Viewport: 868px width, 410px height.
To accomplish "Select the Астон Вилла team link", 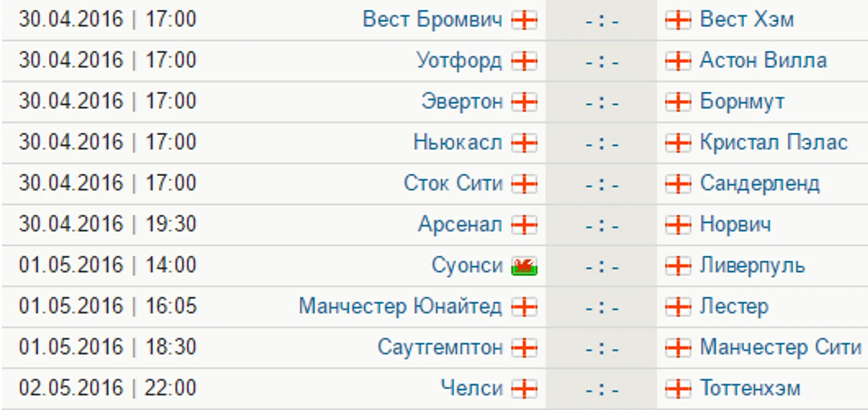I will [763, 61].
